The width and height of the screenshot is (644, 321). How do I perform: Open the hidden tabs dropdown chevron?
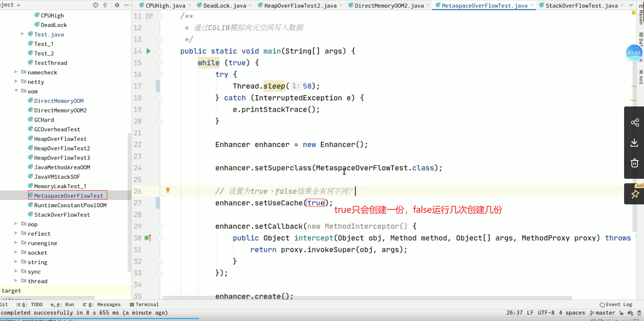point(631,5)
